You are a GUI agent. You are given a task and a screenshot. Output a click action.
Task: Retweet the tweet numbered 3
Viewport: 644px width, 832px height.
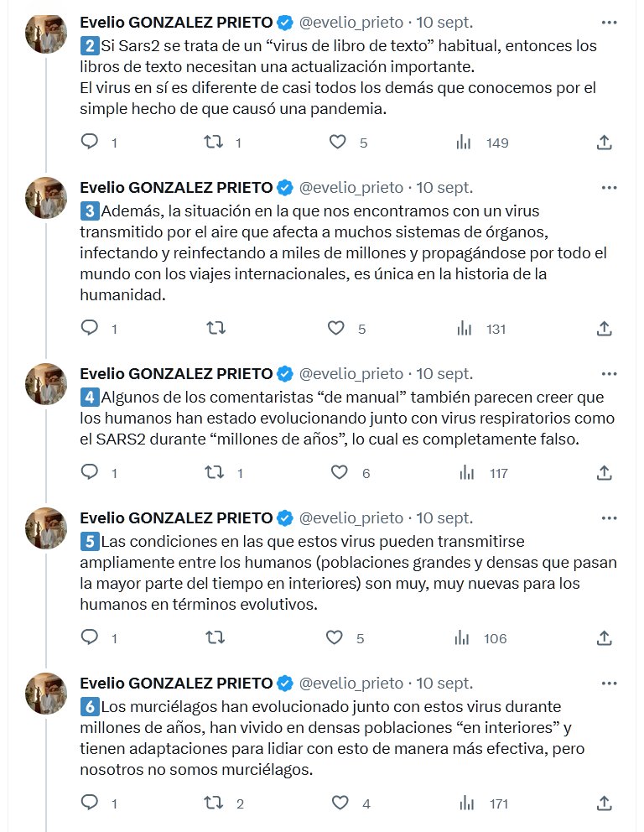(x=214, y=329)
